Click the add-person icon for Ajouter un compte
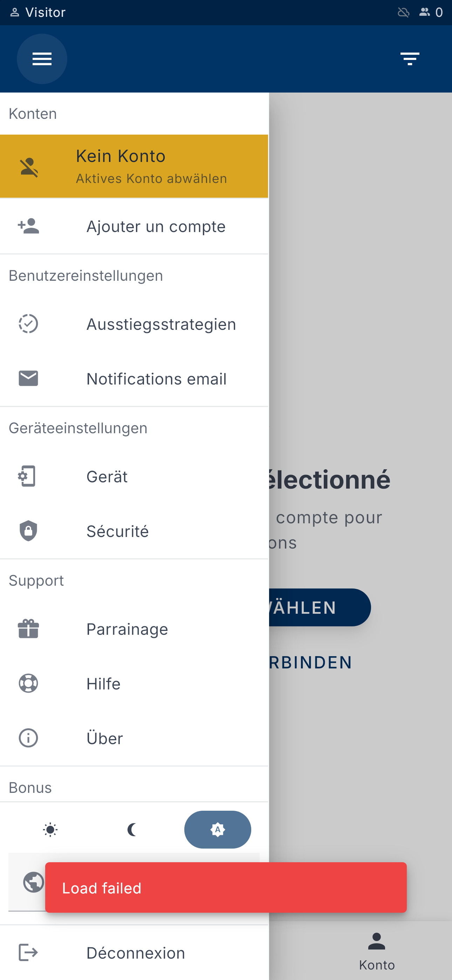The image size is (452, 980). pyautogui.click(x=28, y=226)
